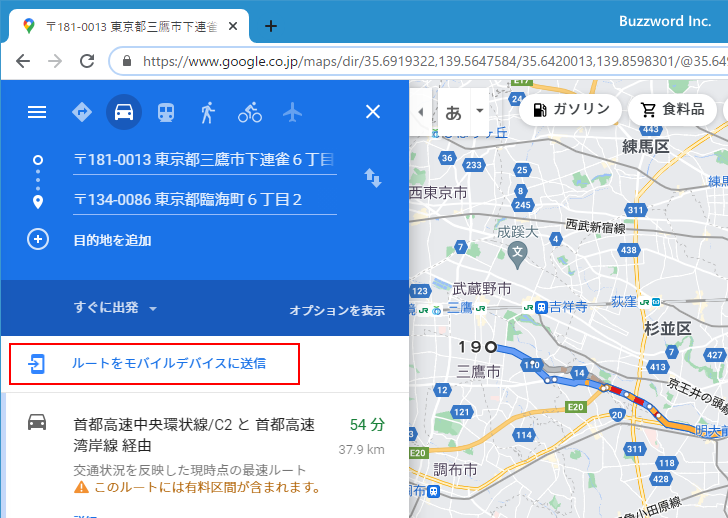This screenshot has height=518, width=728.
Task: Switch to cycling directions mode
Action: tap(250, 112)
